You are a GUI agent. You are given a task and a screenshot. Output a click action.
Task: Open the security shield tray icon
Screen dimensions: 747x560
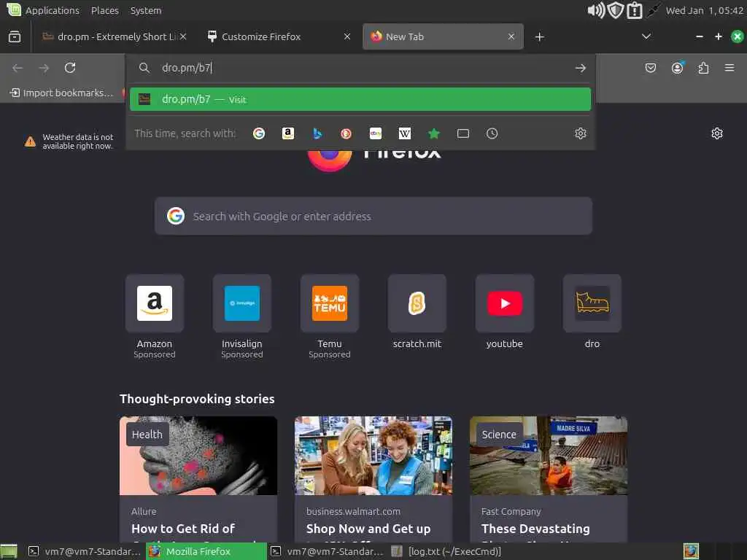616,10
